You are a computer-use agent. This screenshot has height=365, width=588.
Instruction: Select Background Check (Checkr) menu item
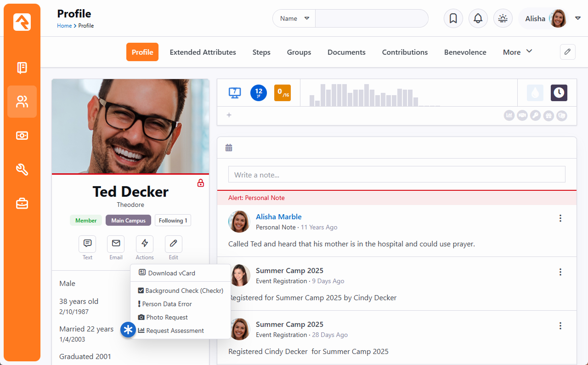tap(184, 291)
